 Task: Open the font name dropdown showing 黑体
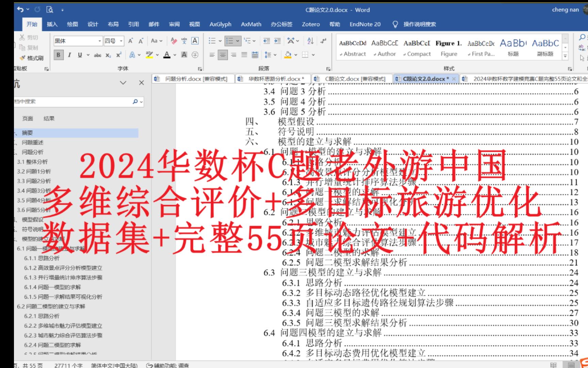coord(100,41)
